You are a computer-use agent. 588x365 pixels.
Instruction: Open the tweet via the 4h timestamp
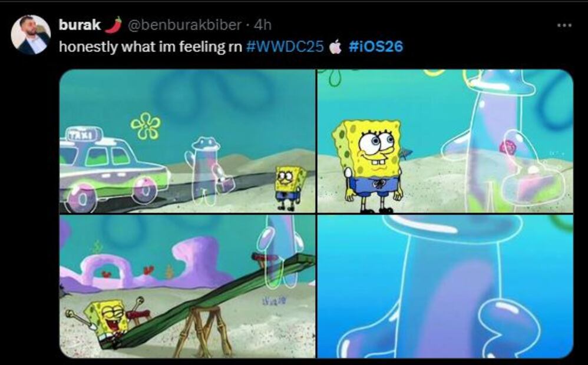coord(262,25)
